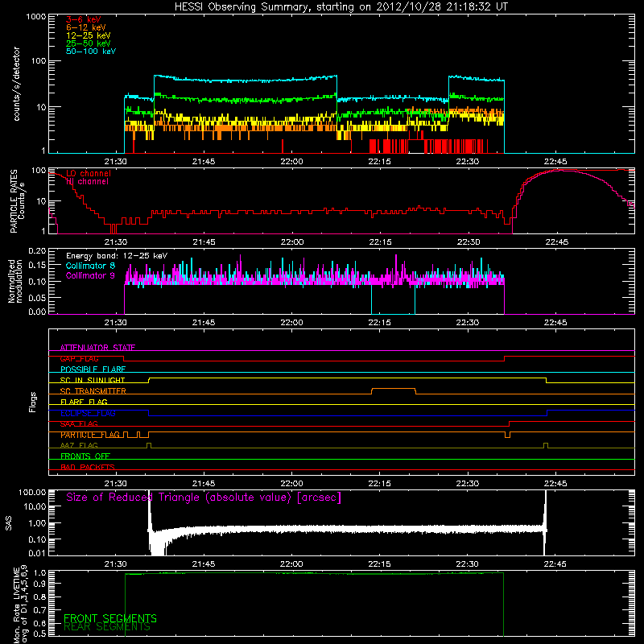Image resolution: width=644 pixels, height=644 pixels.
Task: Click the 100.00 value on SAS axis
Action: coord(32,493)
